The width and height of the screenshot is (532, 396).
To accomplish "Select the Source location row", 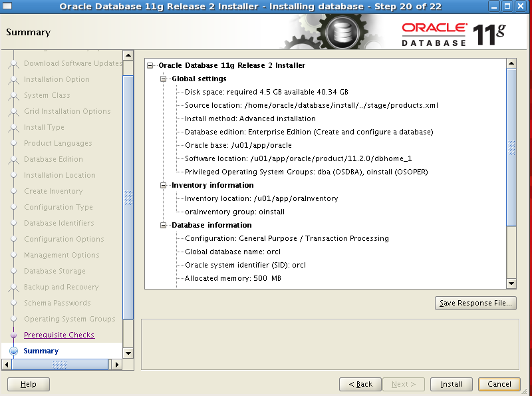I will pyautogui.click(x=311, y=105).
